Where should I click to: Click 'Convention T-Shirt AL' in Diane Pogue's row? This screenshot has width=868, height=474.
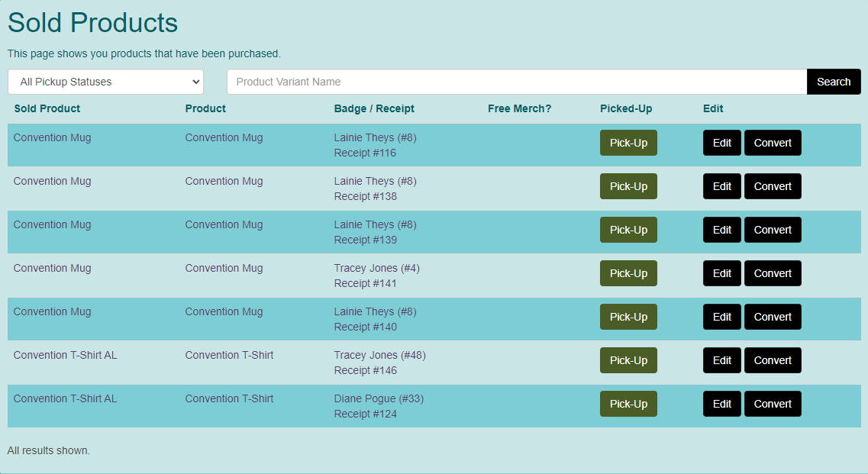click(66, 398)
